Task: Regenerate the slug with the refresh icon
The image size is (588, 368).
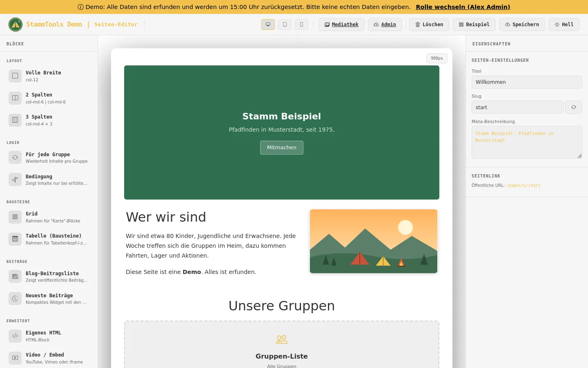Action: click(574, 107)
